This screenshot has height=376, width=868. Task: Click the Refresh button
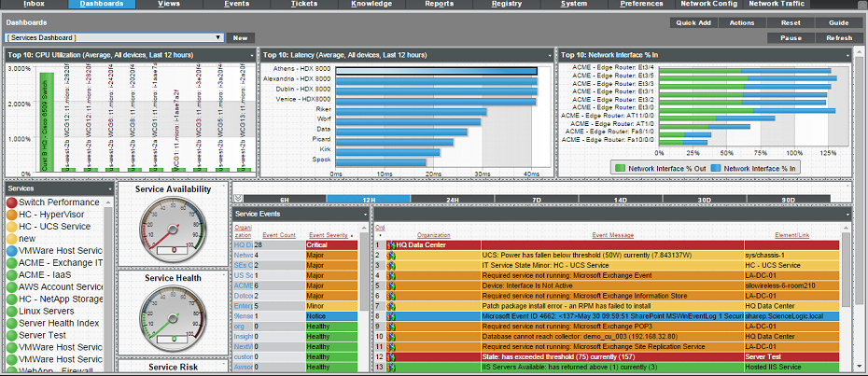click(838, 38)
